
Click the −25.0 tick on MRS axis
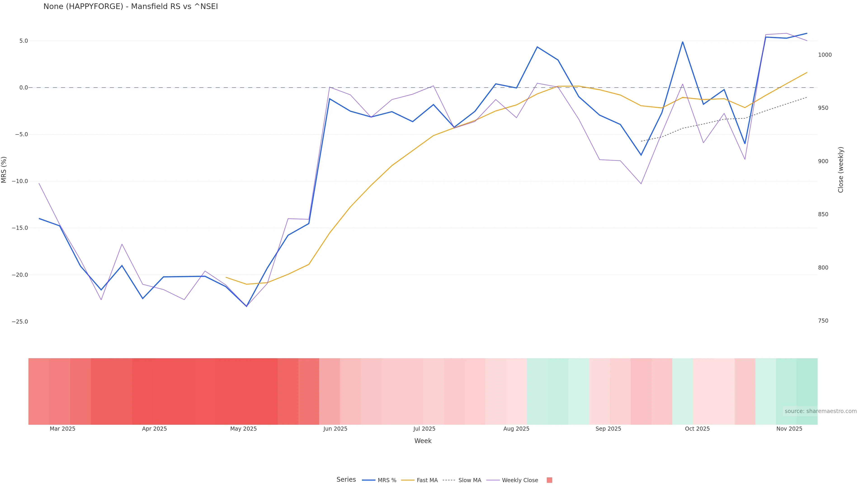(x=20, y=322)
